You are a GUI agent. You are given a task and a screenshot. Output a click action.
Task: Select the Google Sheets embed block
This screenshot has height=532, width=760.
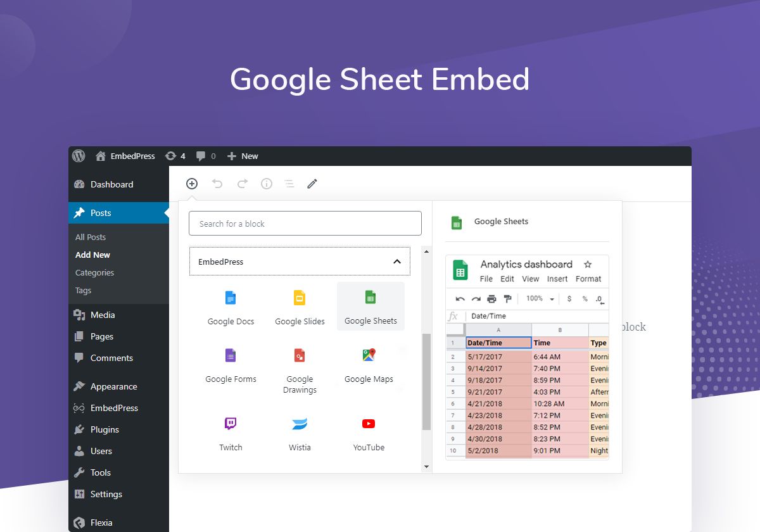370,306
